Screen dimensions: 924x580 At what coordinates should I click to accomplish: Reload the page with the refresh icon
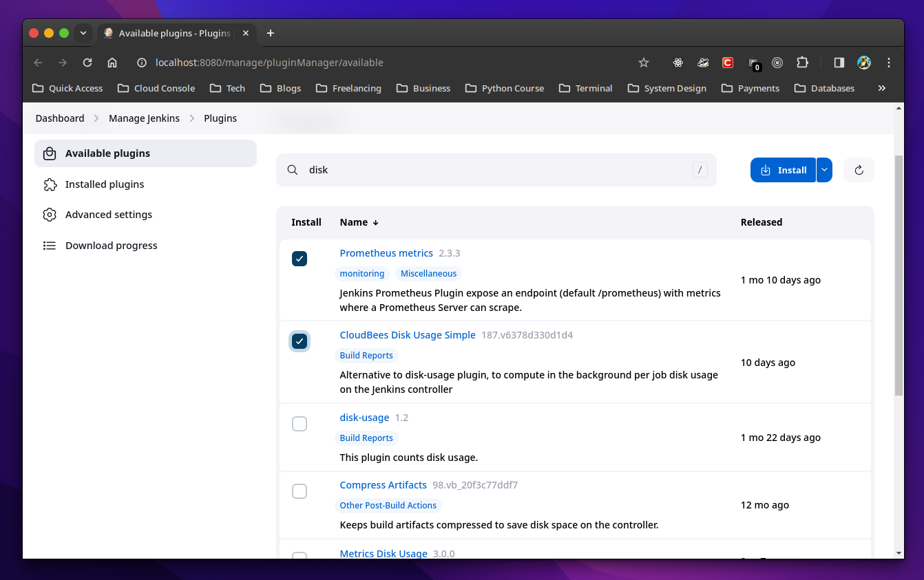pos(87,63)
